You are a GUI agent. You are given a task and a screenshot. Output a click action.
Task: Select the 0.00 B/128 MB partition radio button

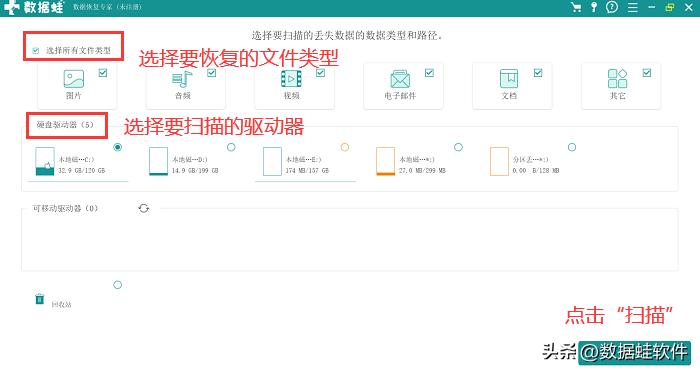click(572, 147)
